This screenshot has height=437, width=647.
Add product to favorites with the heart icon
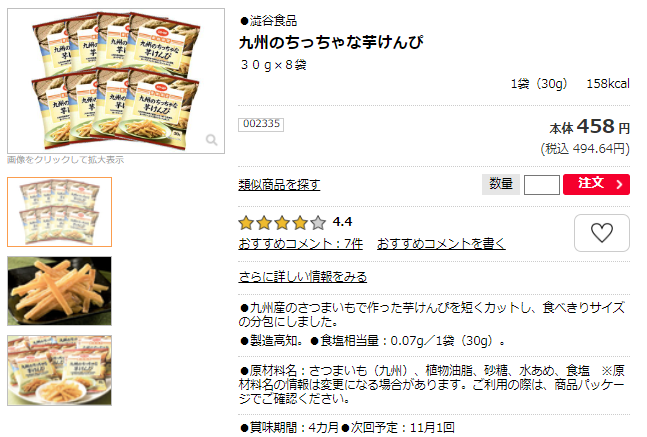pyautogui.click(x=602, y=233)
